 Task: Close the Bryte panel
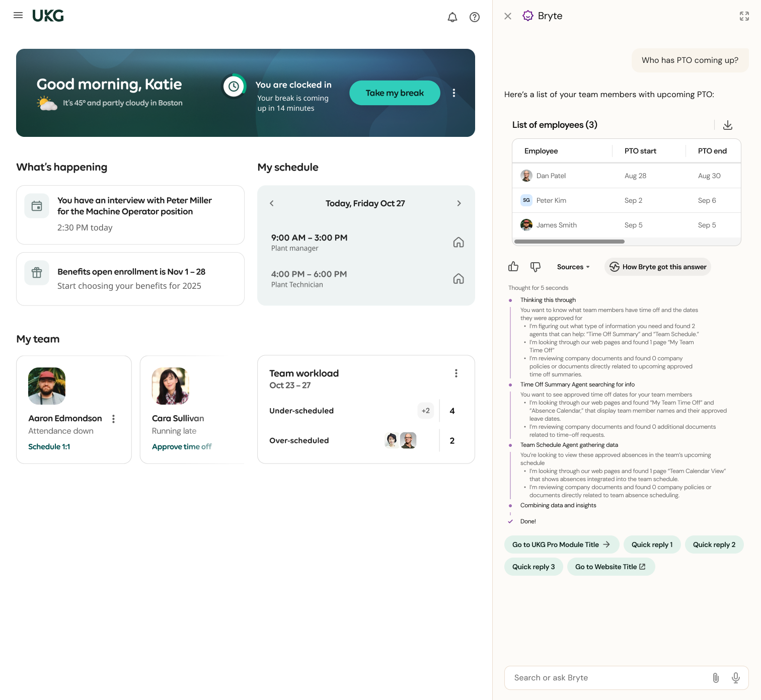[508, 16]
